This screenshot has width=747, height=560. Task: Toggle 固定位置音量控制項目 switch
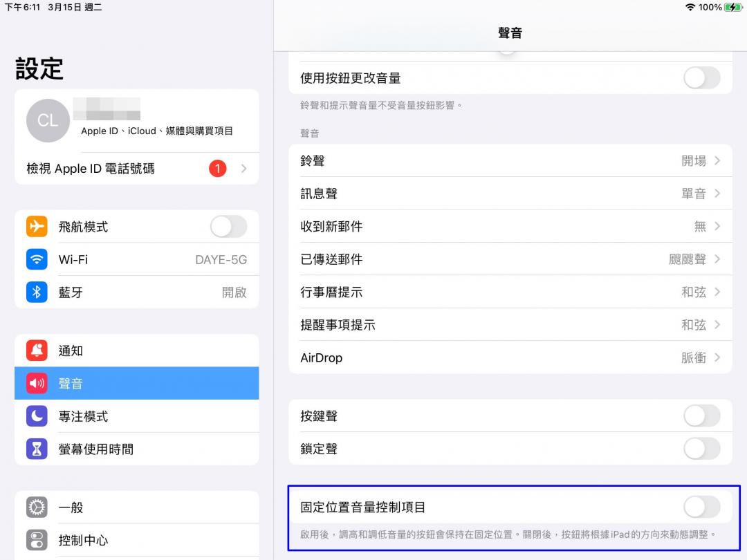click(701, 507)
